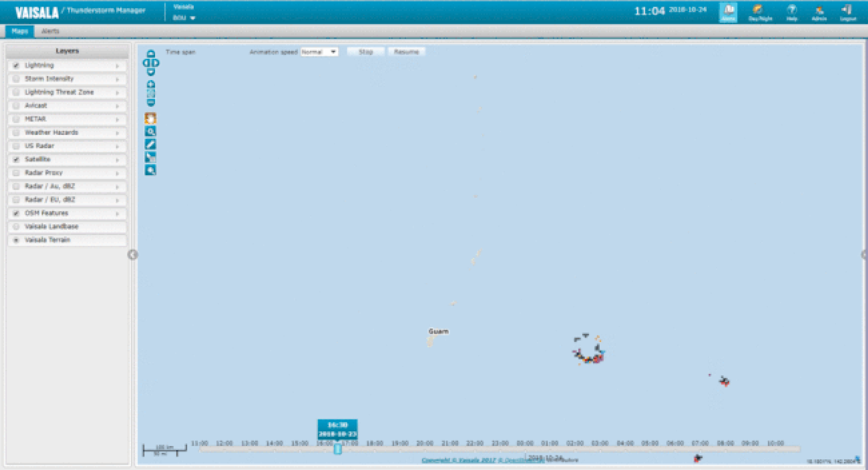Image resolution: width=868 pixels, height=470 pixels.
Task: Enable the METAR layer checkbox
Action: [16, 119]
